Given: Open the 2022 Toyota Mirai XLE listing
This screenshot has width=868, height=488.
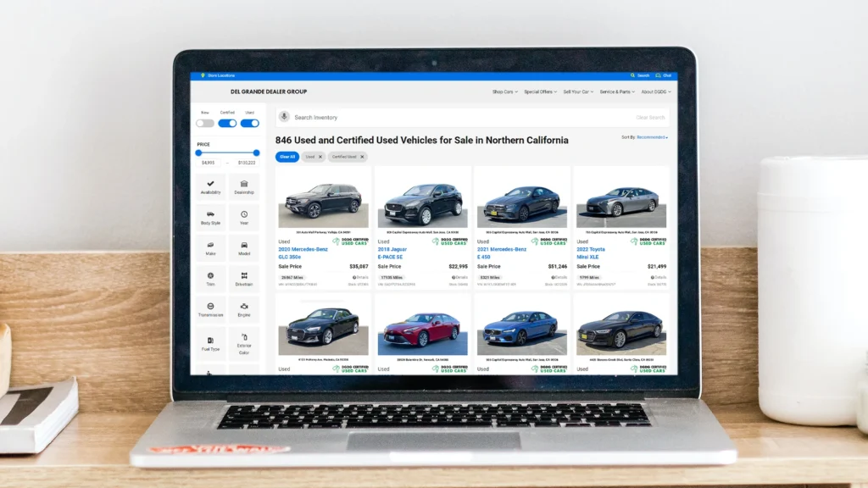Looking at the screenshot, I should 591,252.
